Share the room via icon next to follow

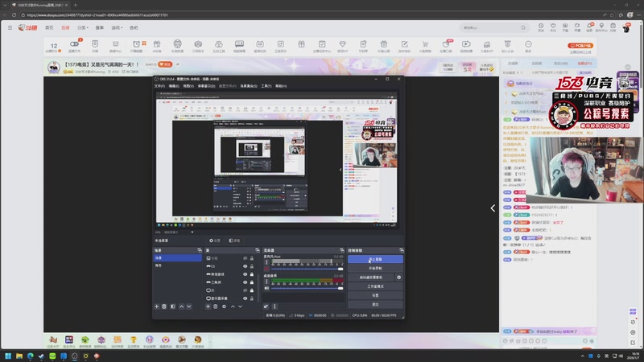pos(177,64)
